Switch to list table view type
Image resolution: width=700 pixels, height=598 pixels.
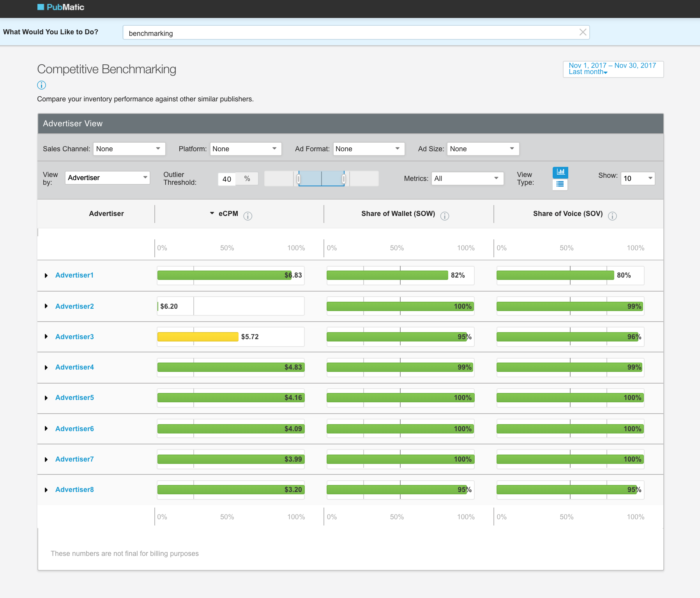click(x=560, y=184)
